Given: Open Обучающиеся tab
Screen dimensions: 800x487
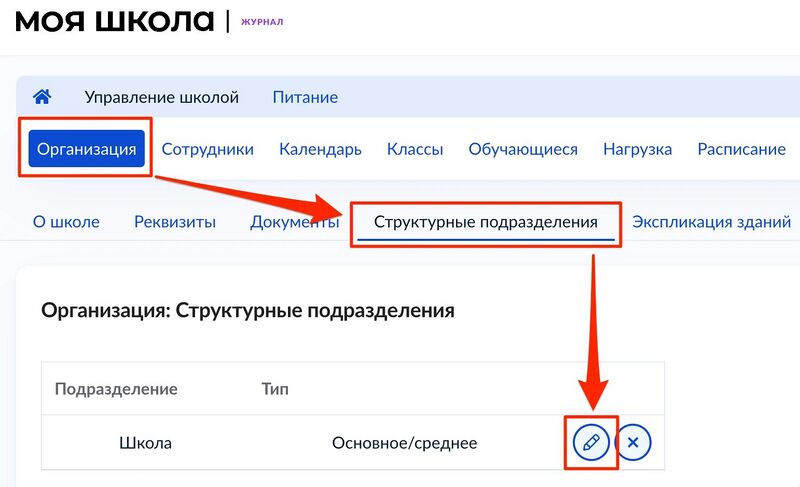Looking at the screenshot, I should 523,149.
